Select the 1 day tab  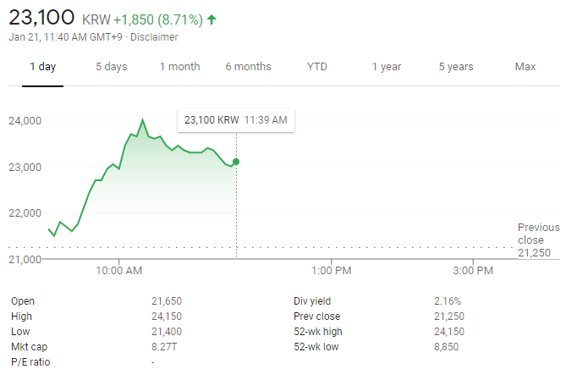pos(42,67)
